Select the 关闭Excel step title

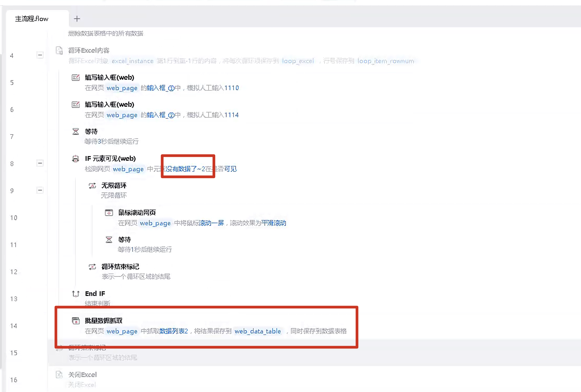point(82,375)
